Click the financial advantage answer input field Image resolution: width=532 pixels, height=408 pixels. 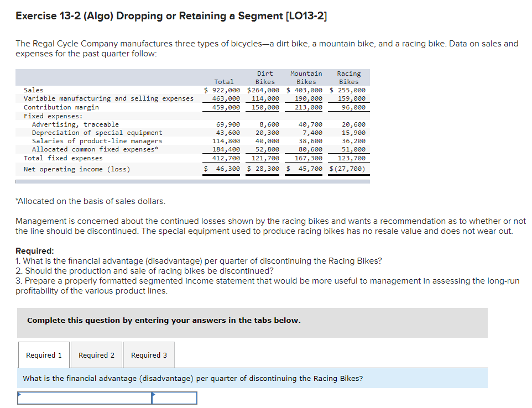tap(83, 397)
